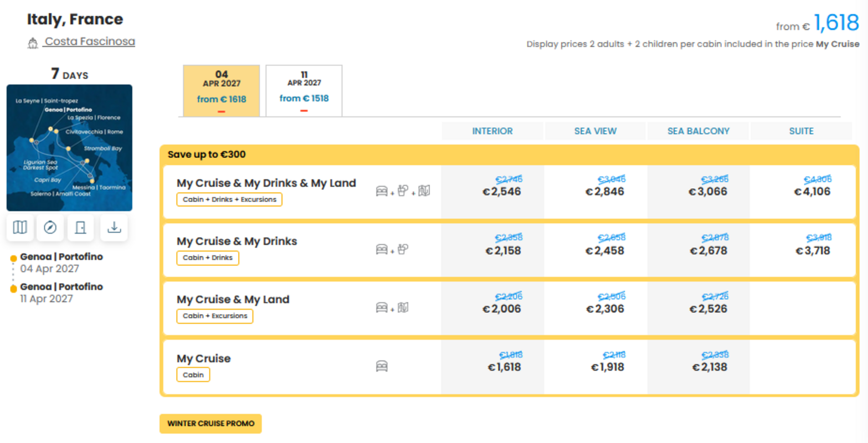The width and height of the screenshot is (868, 443).
Task: Select the €2,458 Sea View price
Action: 604,250
